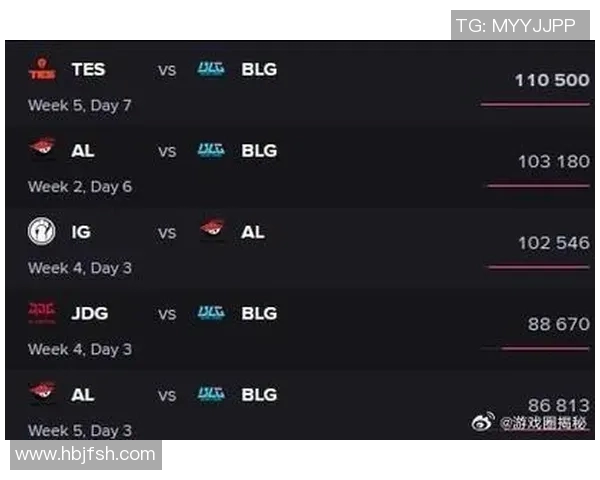Click the BLG logo in the JDG match
The height and width of the screenshot is (480, 600).
[x=211, y=313]
